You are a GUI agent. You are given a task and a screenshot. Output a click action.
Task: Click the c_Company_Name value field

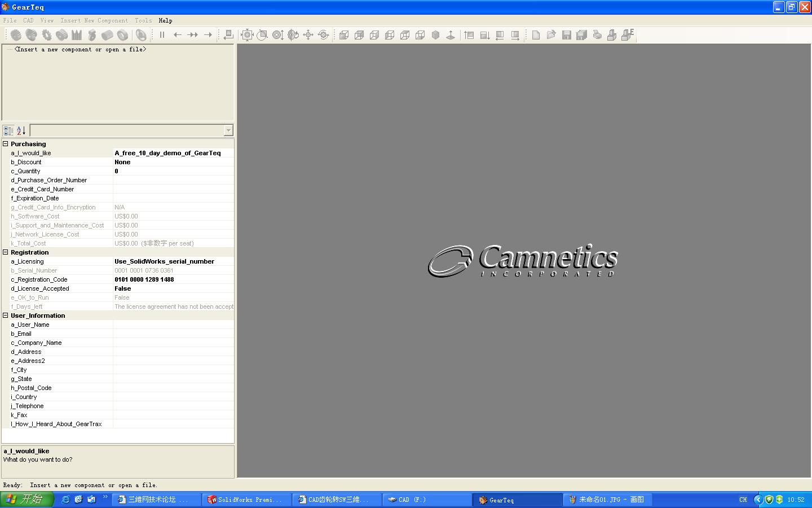(174, 343)
